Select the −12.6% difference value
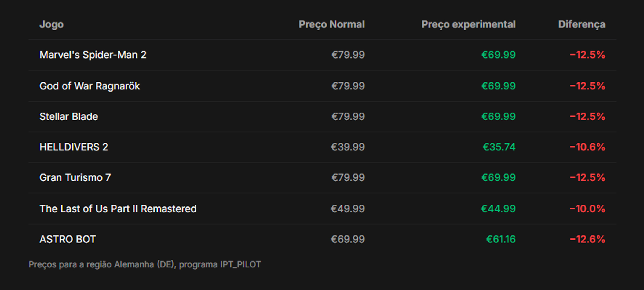The width and height of the screenshot is (644, 290). click(587, 239)
